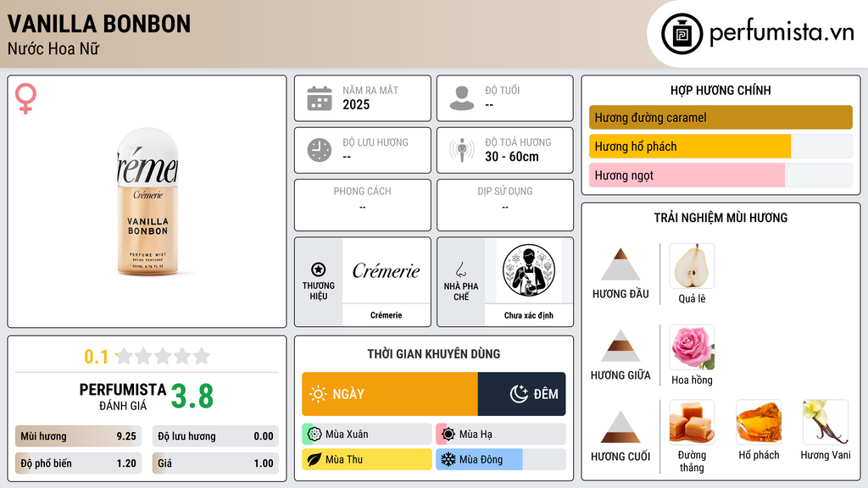Click the Phong cách style card
This screenshot has height=488, width=868.
coord(363,205)
